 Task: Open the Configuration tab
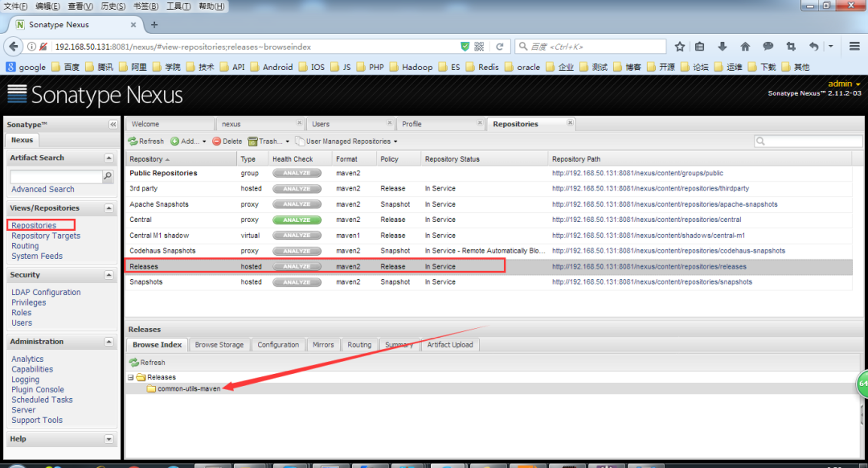[278, 345]
